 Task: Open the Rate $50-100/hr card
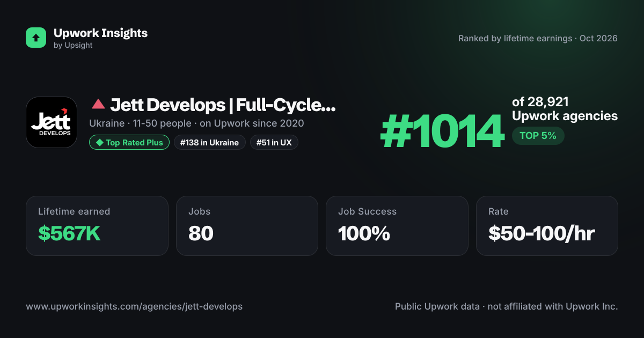547,225
